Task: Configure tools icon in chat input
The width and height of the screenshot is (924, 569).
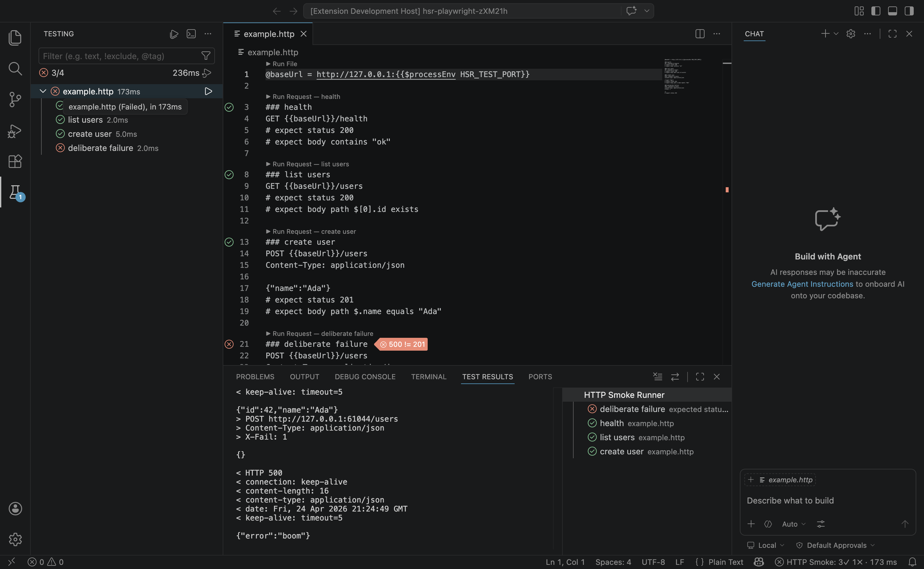Action: tap(821, 524)
